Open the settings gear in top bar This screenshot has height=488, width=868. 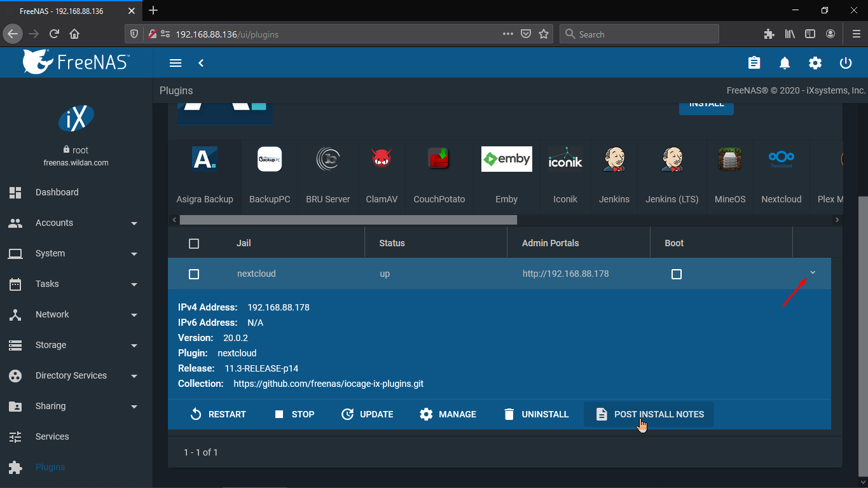coord(815,63)
